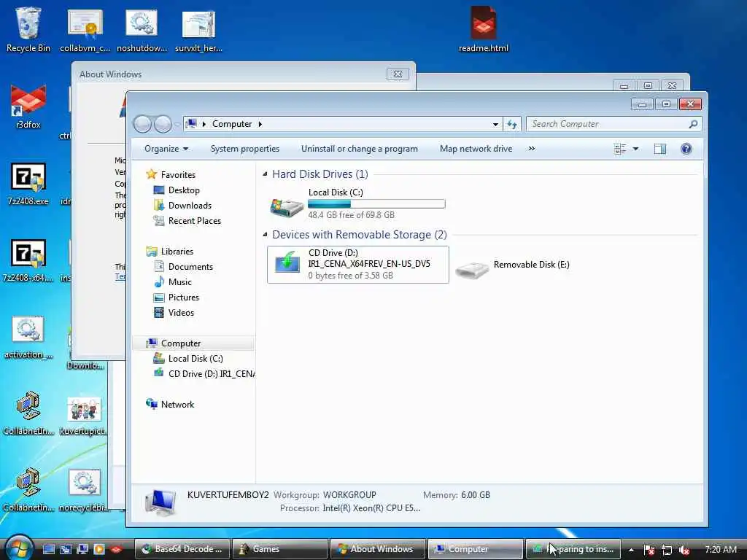Click System properties in the toolbar

tap(245, 149)
